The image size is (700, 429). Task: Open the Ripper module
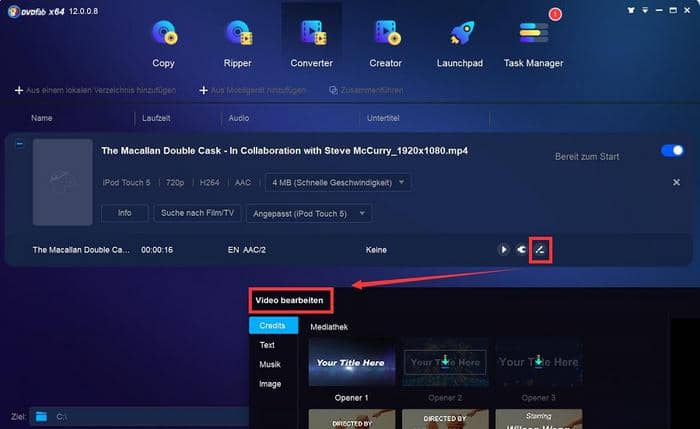[x=238, y=43]
